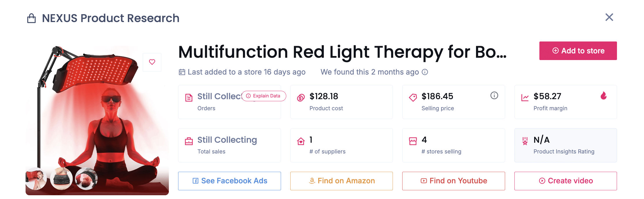Viewport: 644px width, 199px height.
Task: Click the flame icon in Profit margin card
Action: pyautogui.click(x=604, y=96)
